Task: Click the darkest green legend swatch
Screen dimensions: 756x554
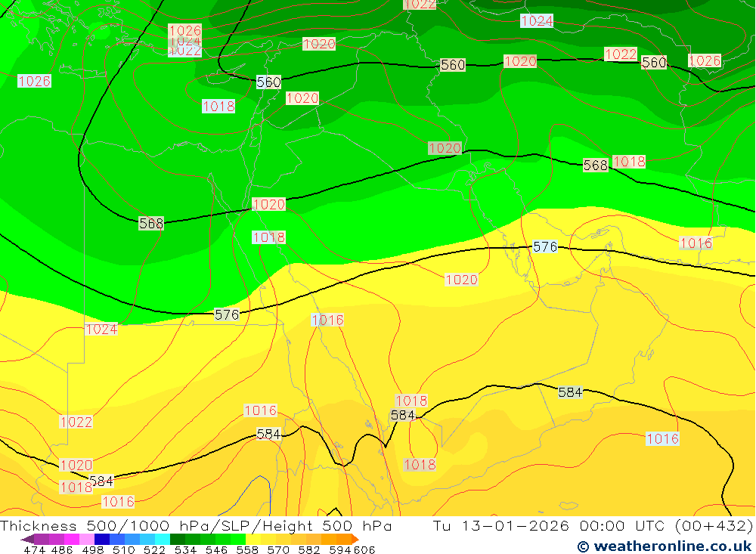Action: 178,539
